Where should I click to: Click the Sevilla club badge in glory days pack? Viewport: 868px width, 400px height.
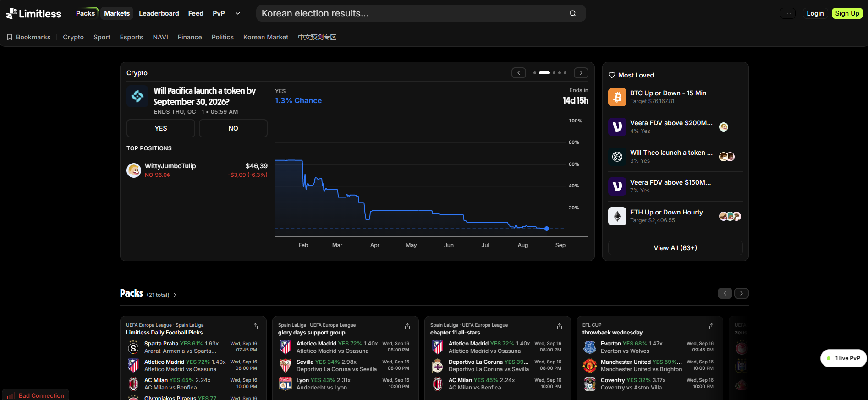[x=286, y=366]
